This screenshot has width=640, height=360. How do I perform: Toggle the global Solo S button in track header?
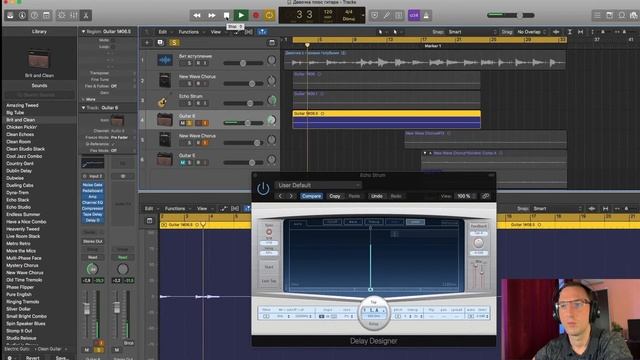(x=174, y=42)
